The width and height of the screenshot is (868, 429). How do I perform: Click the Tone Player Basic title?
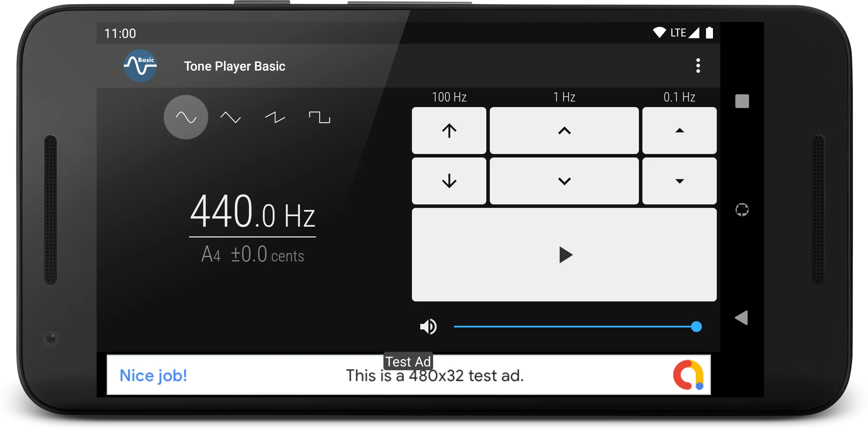[235, 66]
